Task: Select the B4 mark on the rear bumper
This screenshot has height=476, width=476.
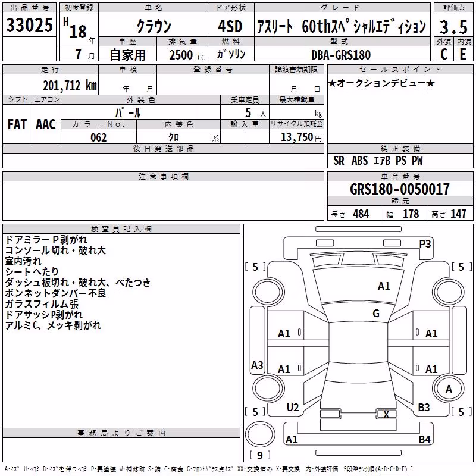Action: 424,439
